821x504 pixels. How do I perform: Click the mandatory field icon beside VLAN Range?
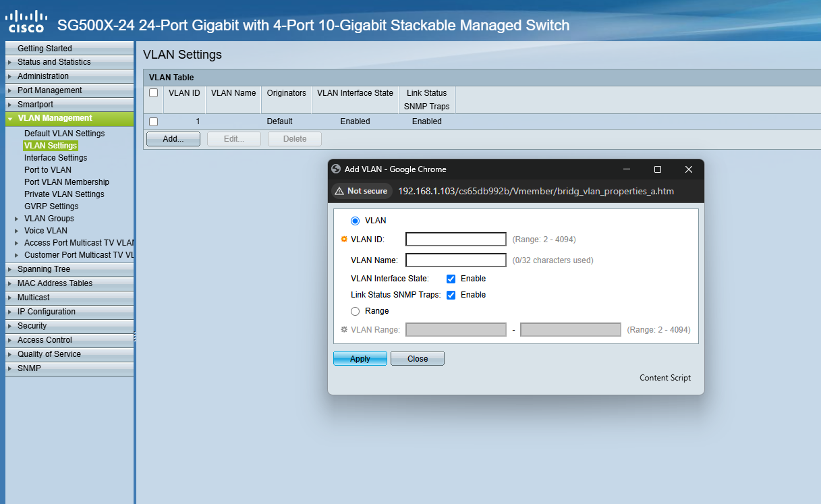click(343, 329)
